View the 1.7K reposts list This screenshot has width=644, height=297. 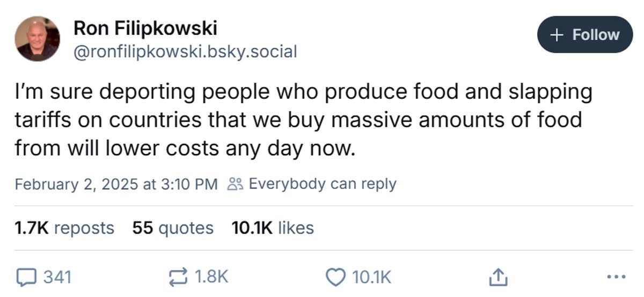64,228
